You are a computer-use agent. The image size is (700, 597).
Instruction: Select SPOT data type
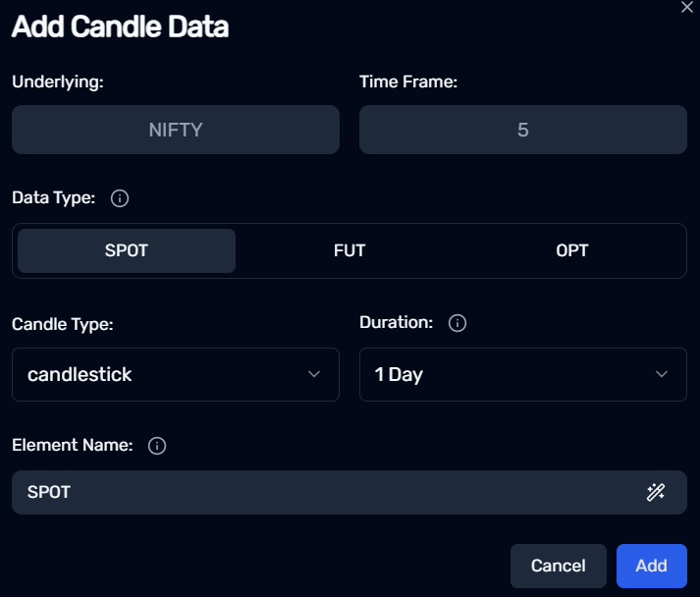point(127,250)
